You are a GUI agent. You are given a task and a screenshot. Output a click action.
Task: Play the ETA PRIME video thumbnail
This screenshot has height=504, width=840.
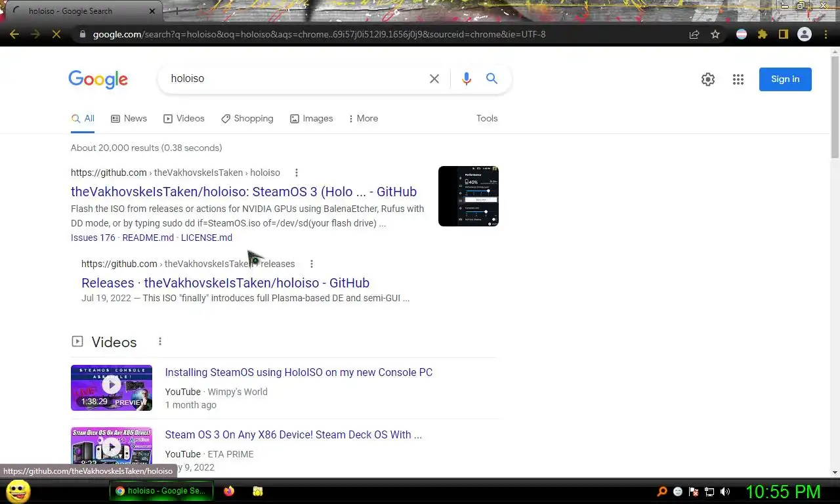point(112,446)
